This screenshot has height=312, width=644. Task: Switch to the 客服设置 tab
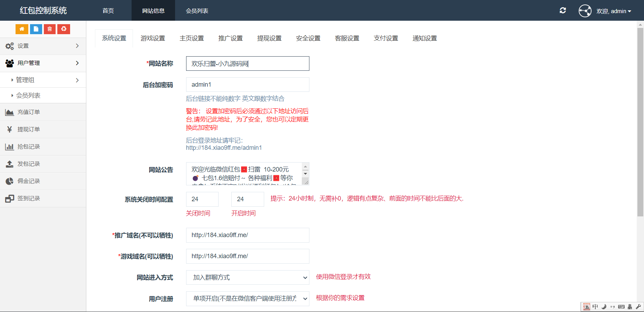pyautogui.click(x=347, y=38)
